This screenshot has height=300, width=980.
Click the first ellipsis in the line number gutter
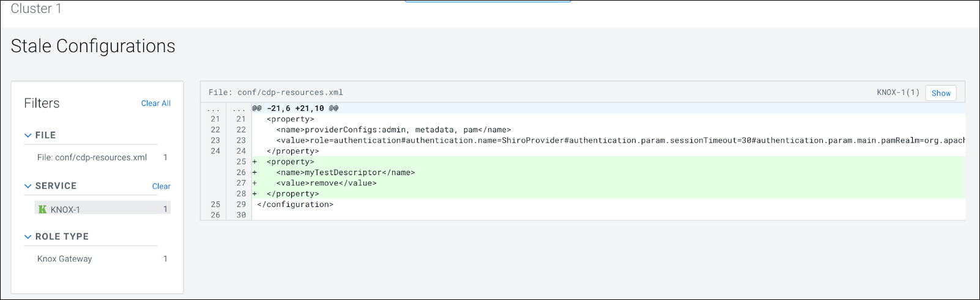point(213,108)
